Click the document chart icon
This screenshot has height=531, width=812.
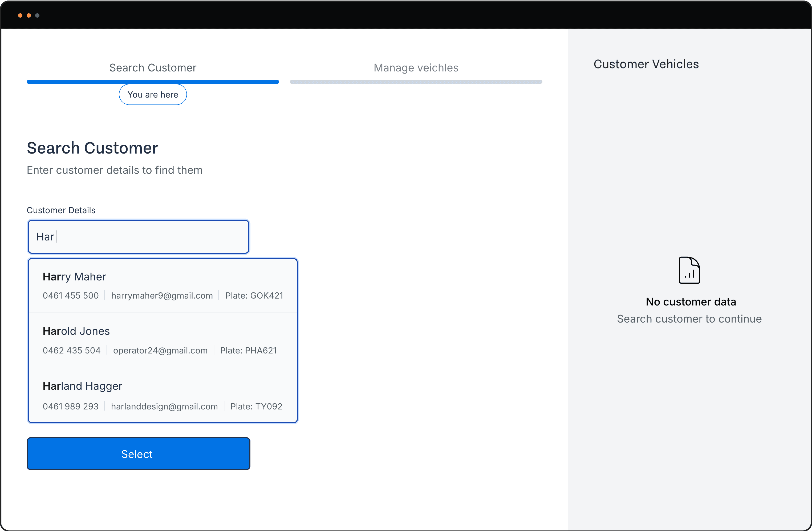(689, 270)
